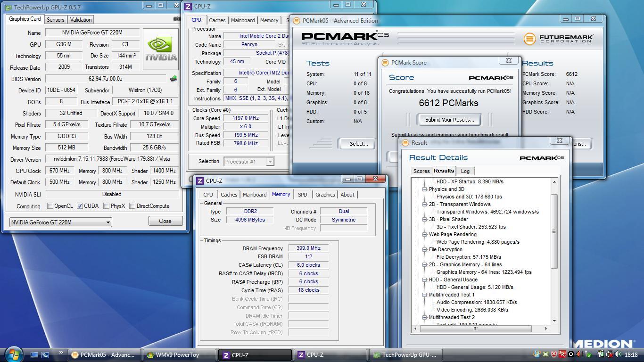Toggle the OpenCL checkbox in GPU-Z
This screenshot has width=644, height=362.
point(50,206)
